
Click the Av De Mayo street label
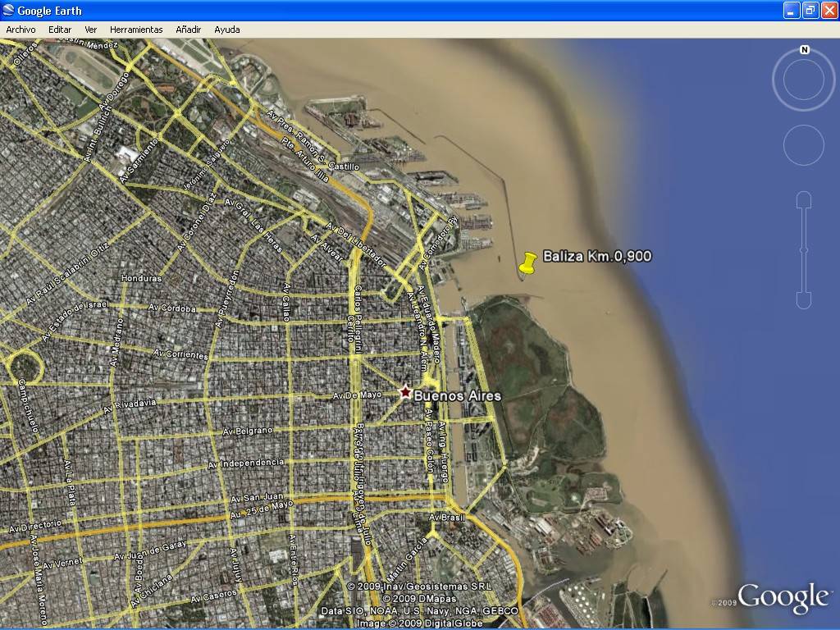357,395
